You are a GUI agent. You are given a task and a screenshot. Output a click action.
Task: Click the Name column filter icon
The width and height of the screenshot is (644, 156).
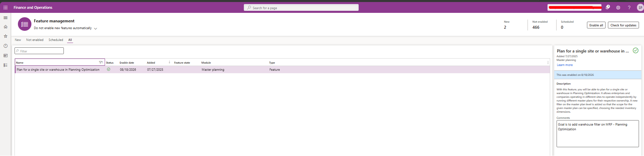click(101, 62)
